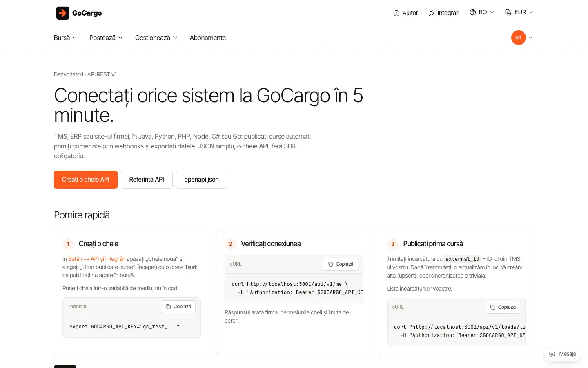The width and height of the screenshot is (588, 368).
Task: Click the curl api/v1/loads code line
Action: 459,327
